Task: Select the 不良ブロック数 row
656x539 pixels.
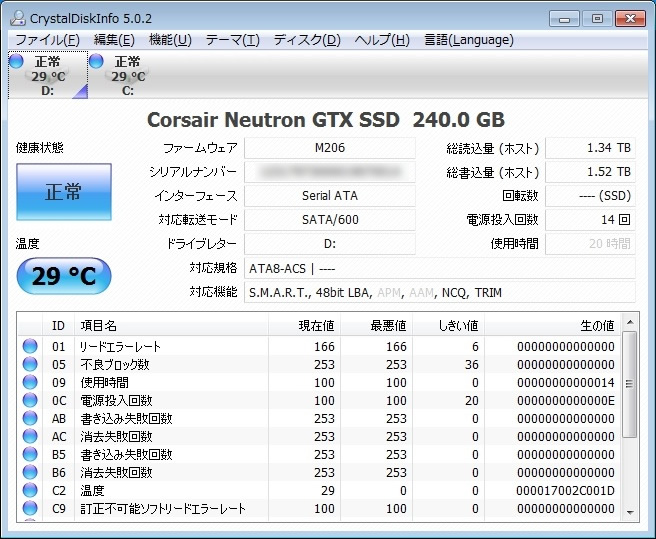Action: [x=319, y=364]
